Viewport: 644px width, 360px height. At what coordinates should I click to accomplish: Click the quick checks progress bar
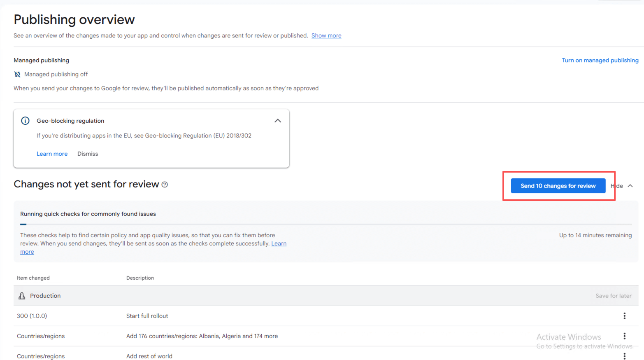pos(325,224)
